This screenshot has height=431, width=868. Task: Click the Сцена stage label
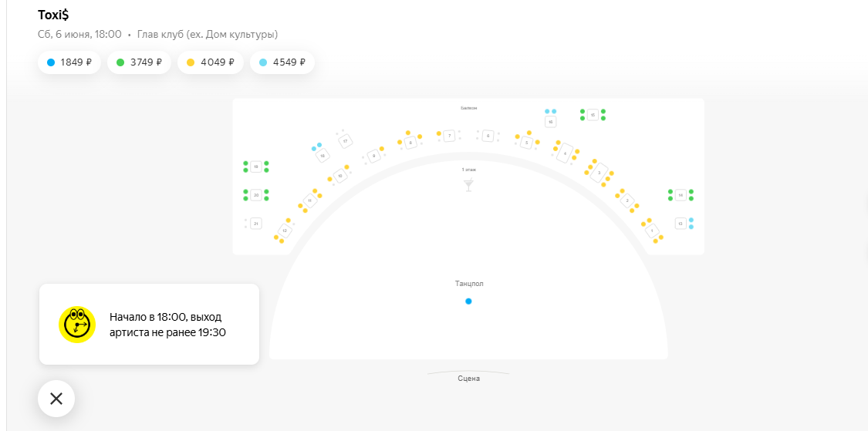click(x=468, y=379)
